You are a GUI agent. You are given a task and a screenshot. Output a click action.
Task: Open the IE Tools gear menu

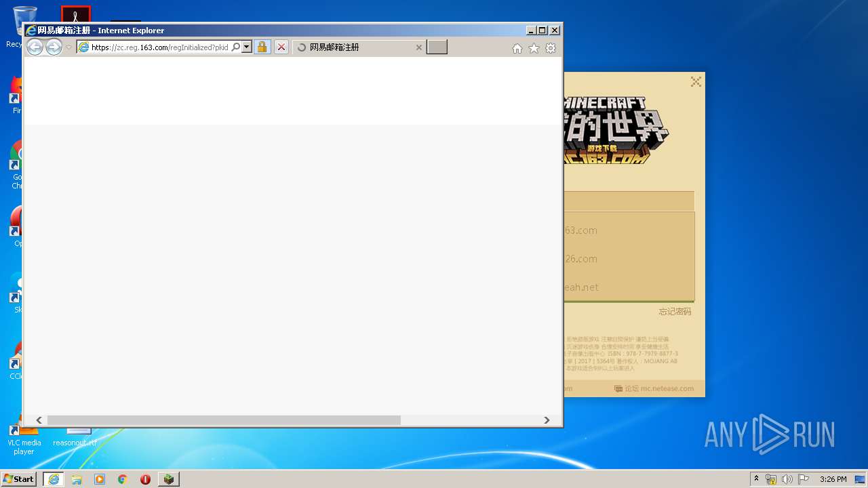(551, 48)
